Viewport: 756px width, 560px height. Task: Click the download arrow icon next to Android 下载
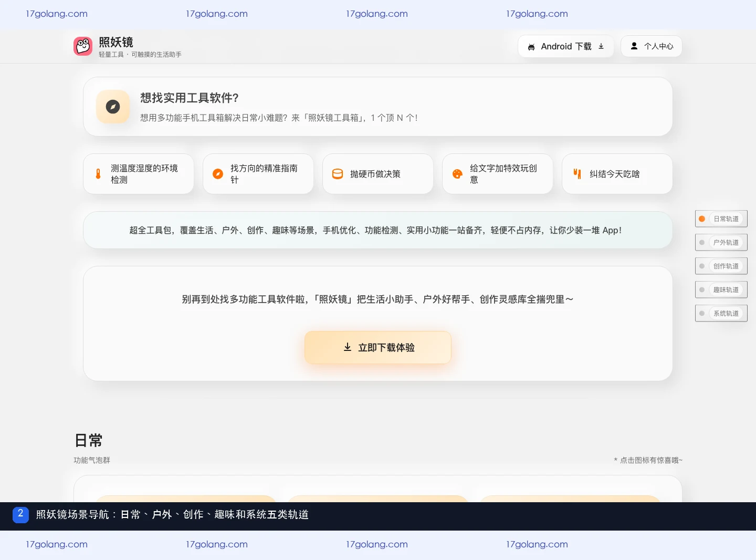pyautogui.click(x=601, y=46)
